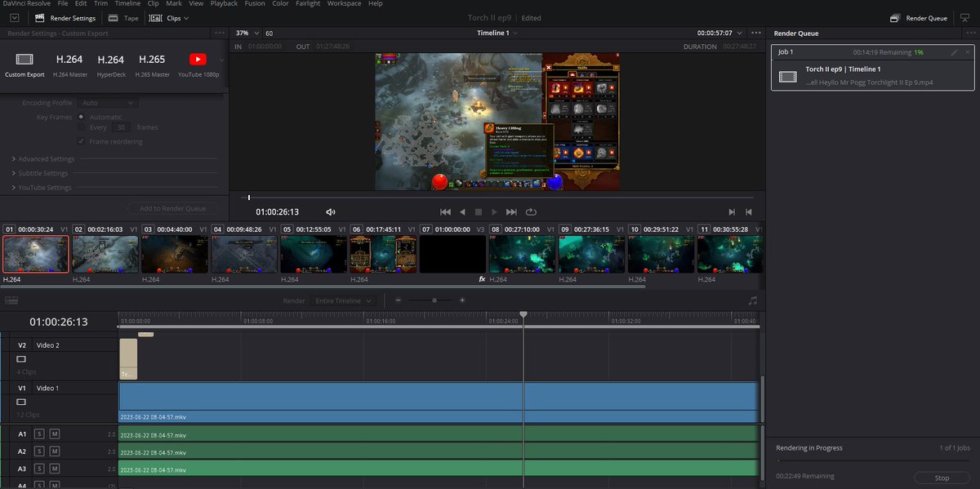Open the DaVinci Resolve application menu

(26, 3)
